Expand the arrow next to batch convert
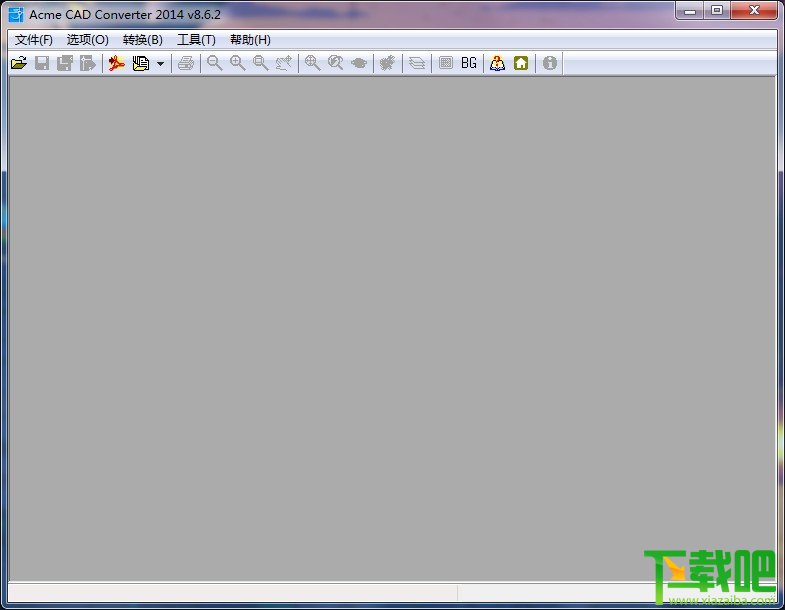The height and width of the screenshot is (610, 785). click(x=160, y=64)
